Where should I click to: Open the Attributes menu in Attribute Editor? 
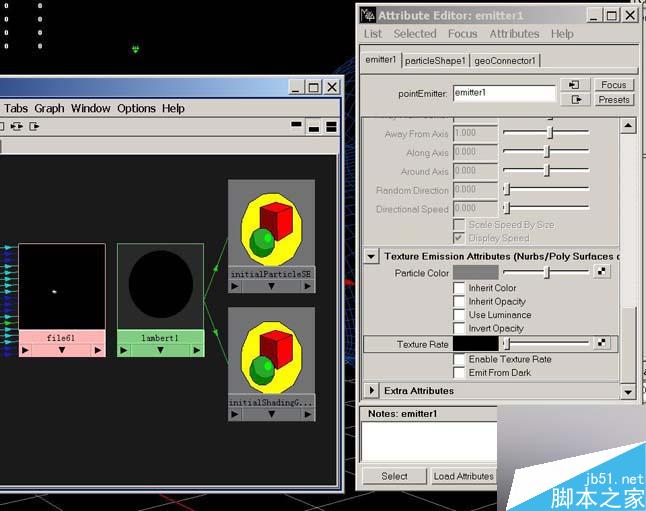point(514,34)
